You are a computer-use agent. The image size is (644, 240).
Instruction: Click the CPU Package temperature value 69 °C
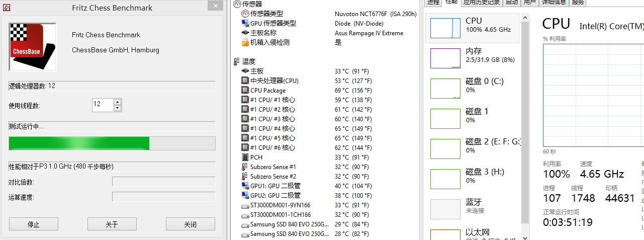353,91
